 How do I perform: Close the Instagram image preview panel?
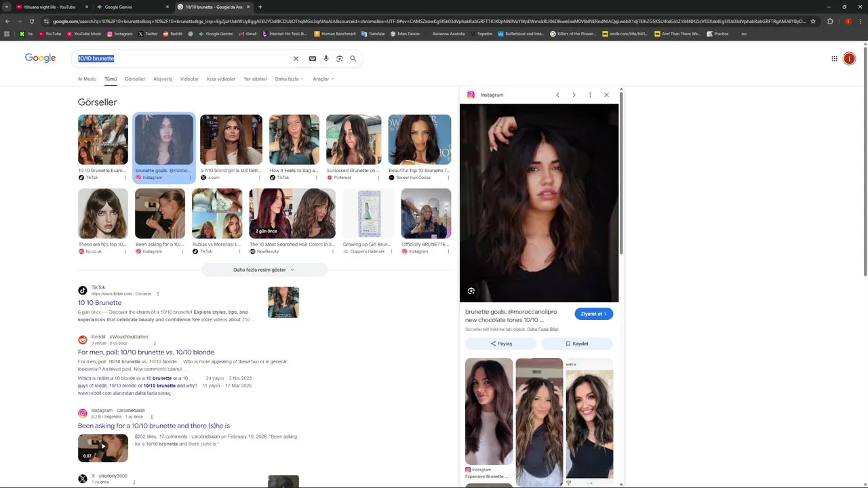coord(606,95)
